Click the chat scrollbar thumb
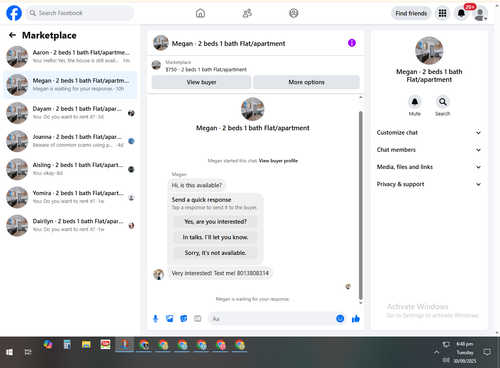Image resolution: width=500 pixels, height=368 pixels. (360, 205)
